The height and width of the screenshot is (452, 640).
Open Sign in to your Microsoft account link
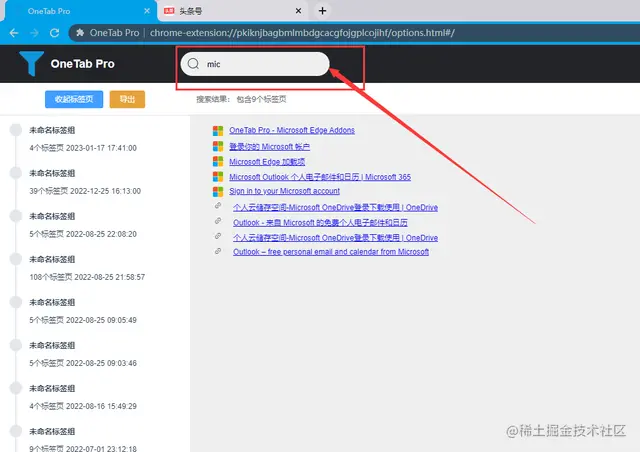[284, 191]
